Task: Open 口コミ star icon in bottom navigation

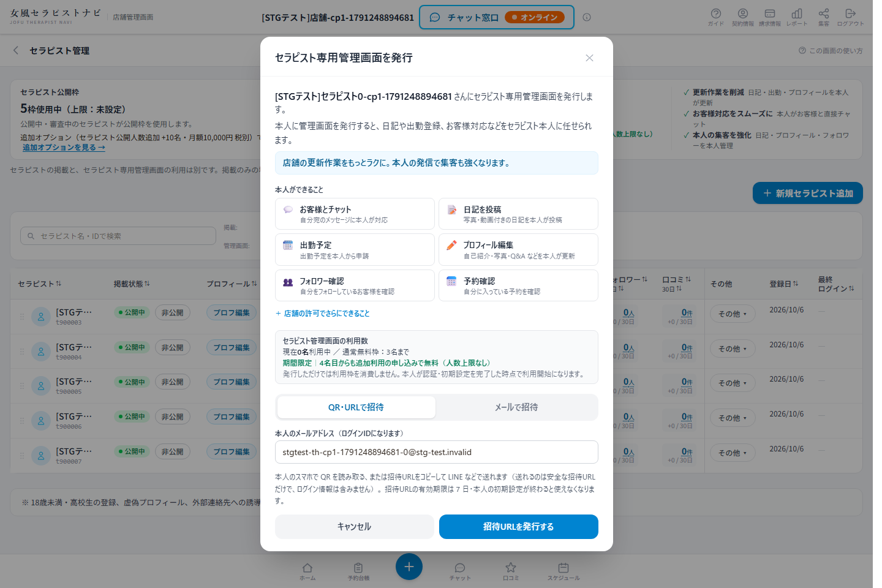Action: 511,571
